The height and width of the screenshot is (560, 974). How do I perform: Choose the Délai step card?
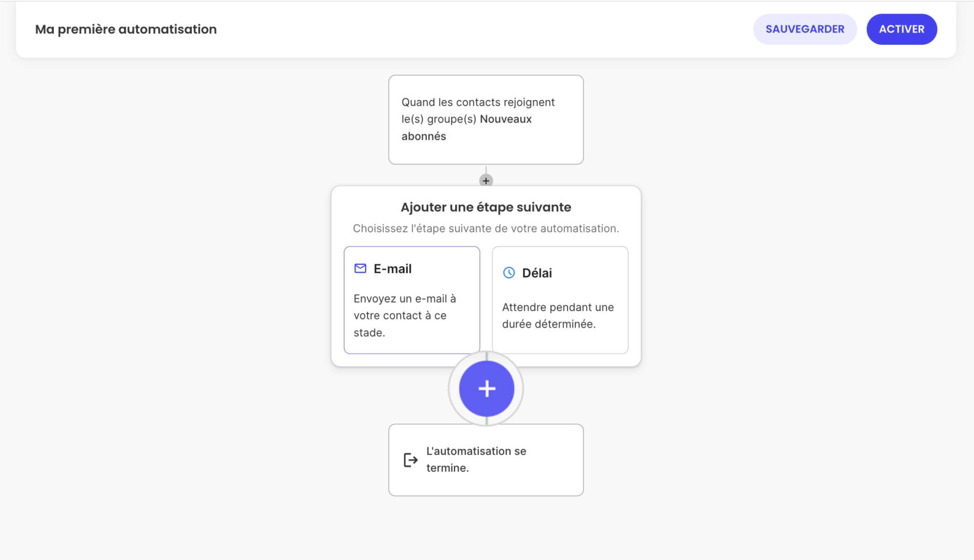560,300
